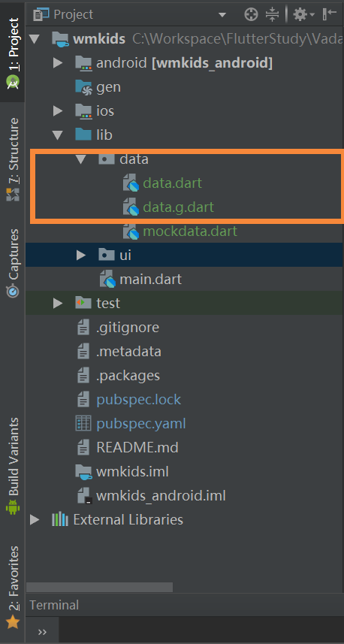The width and height of the screenshot is (344, 644).
Task: Click the pubspec.yaml table icon
Action: [83, 423]
